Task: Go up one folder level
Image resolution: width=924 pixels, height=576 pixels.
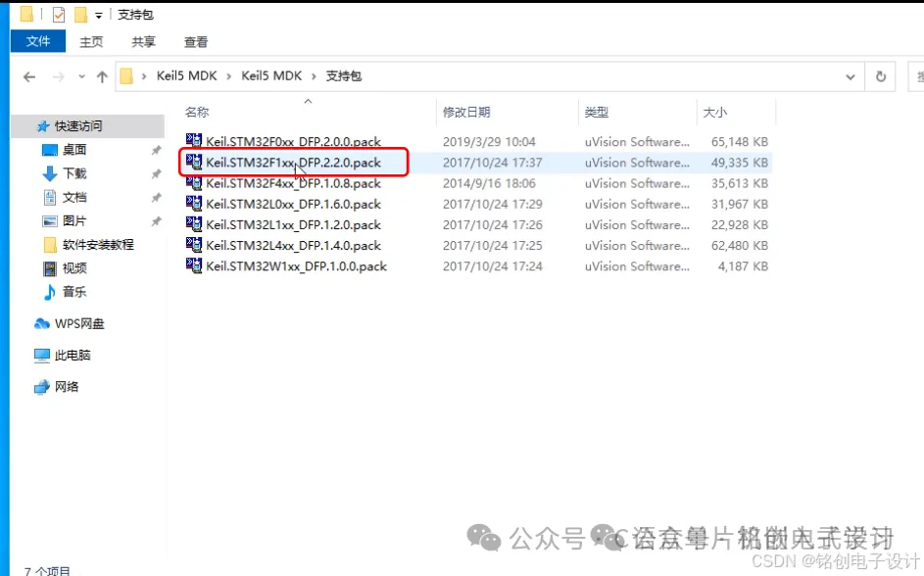Action: (x=102, y=76)
